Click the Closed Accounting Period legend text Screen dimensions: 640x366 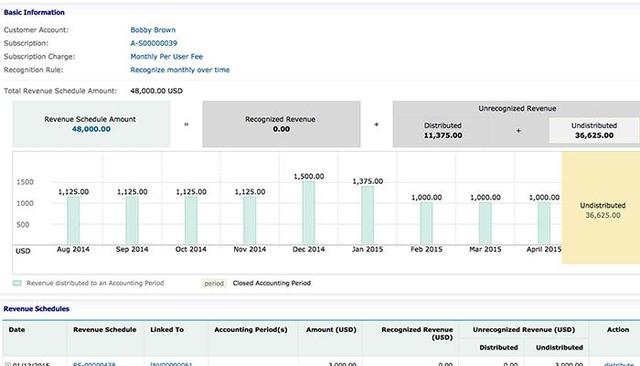coord(271,283)
